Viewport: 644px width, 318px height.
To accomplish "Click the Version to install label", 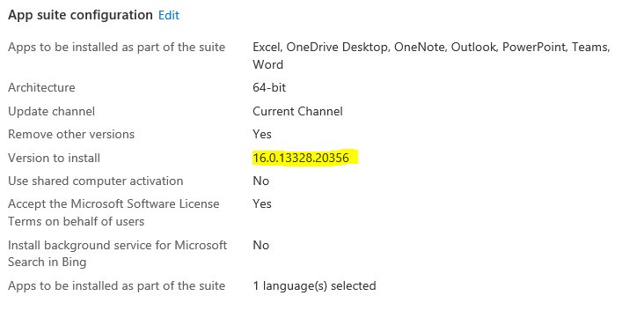I will point(54,158).
